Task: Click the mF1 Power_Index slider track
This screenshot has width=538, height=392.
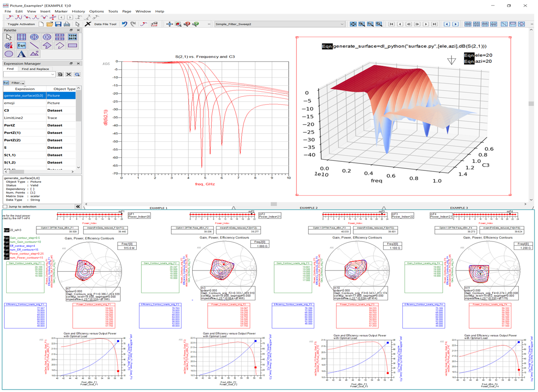Action: point(89,214)
